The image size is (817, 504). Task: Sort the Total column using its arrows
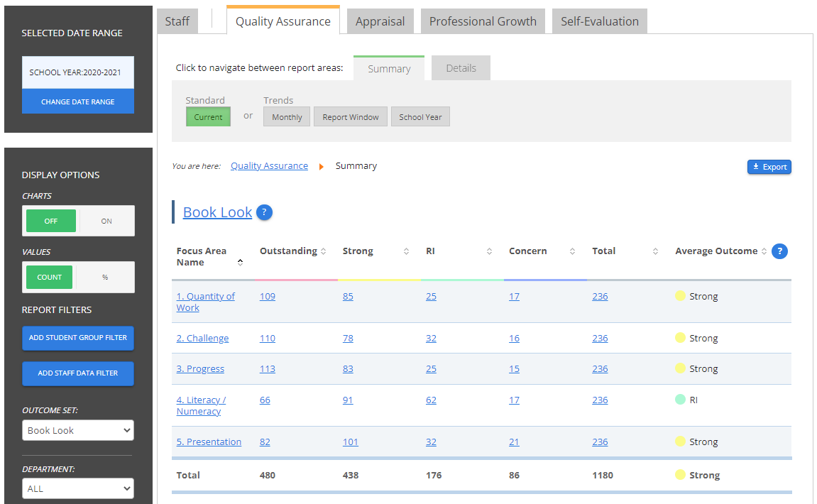coord(655,251)
